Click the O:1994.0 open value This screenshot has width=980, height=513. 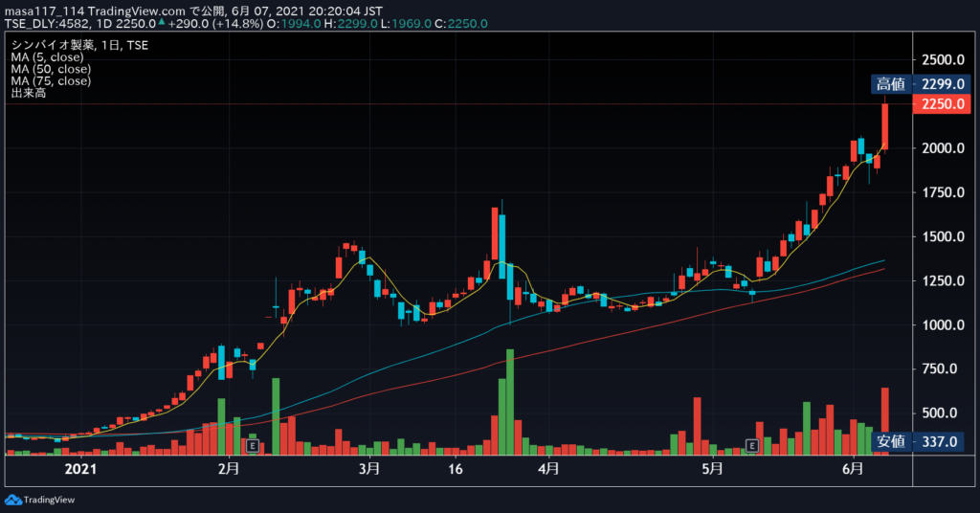click(294, 24)
